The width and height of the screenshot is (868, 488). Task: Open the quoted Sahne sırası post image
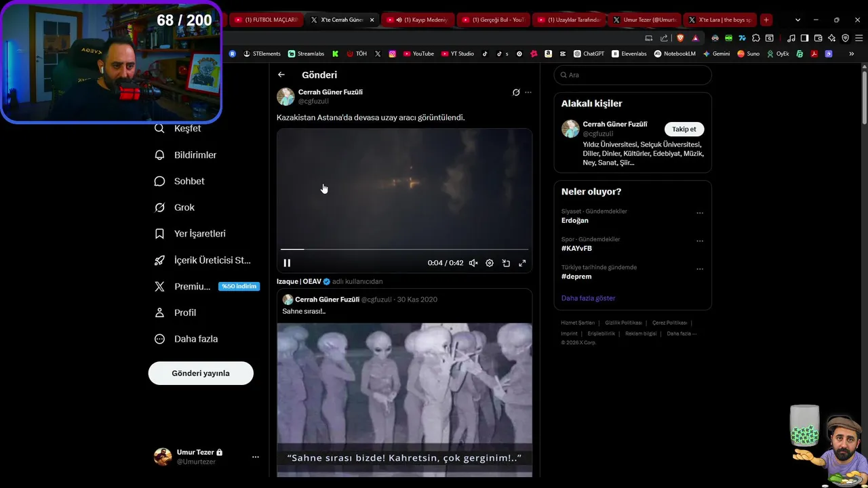pyautogui.click(x=404, y=399)
